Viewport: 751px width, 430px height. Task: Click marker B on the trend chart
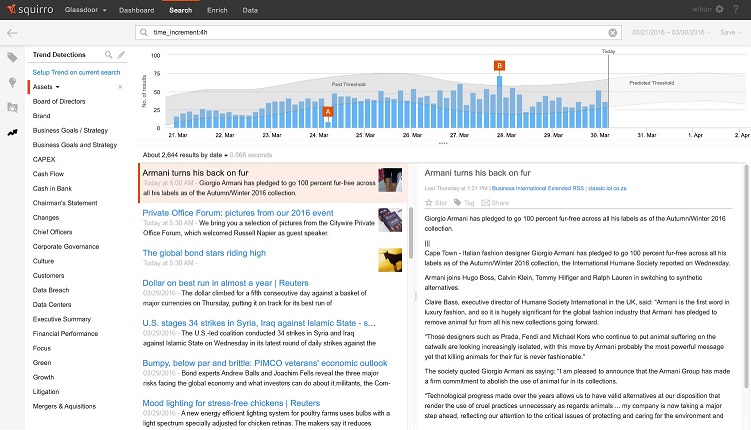pyautogui.click(x=499, y=65)
